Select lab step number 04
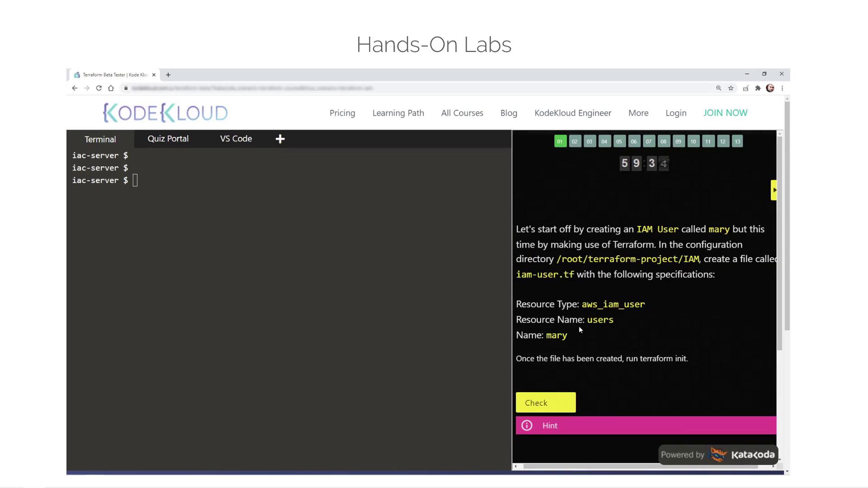The image size is (868, 488). tap(604, 141)
